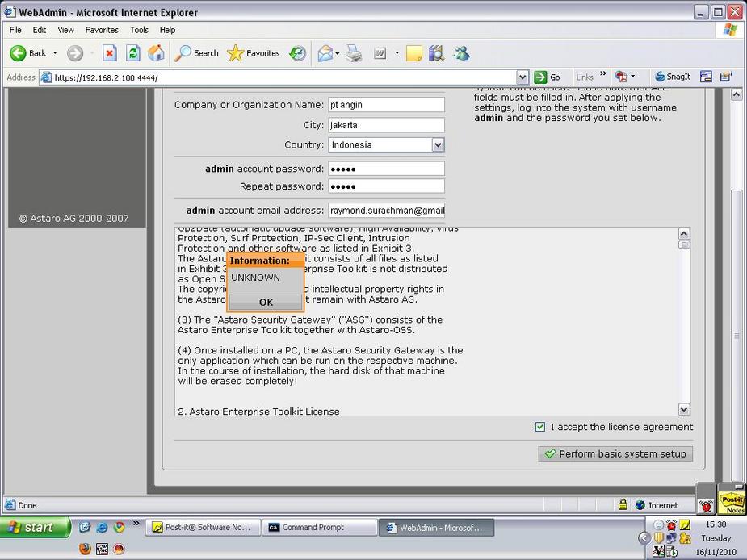Open the Edit with Word dropdown arrow
The height and width of the screenshot is (560, 747).
click(x=397, y=53)
